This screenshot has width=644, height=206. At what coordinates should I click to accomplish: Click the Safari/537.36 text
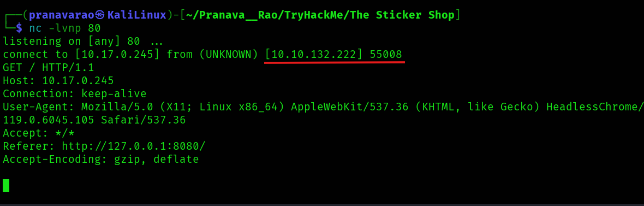[x=144, y=120]
